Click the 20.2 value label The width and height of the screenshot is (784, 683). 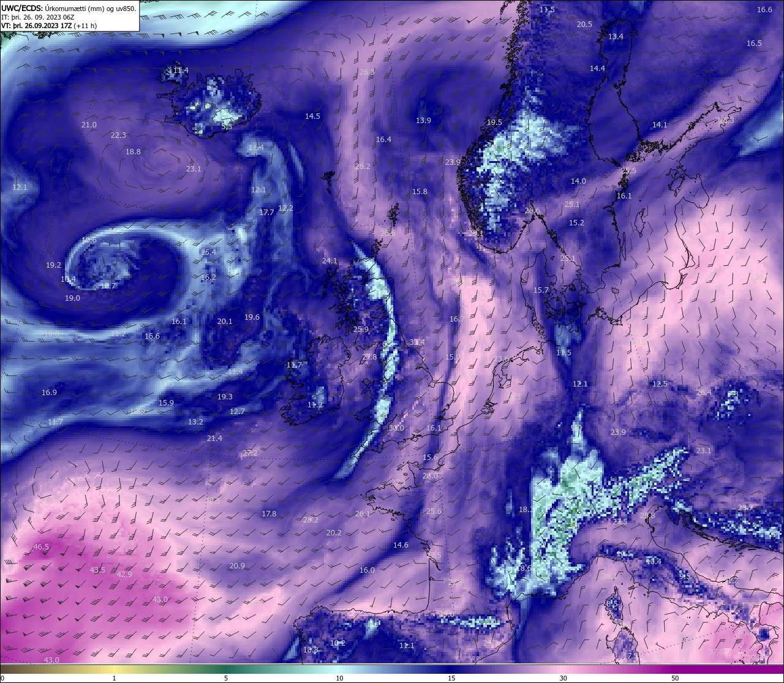(334, 533)
